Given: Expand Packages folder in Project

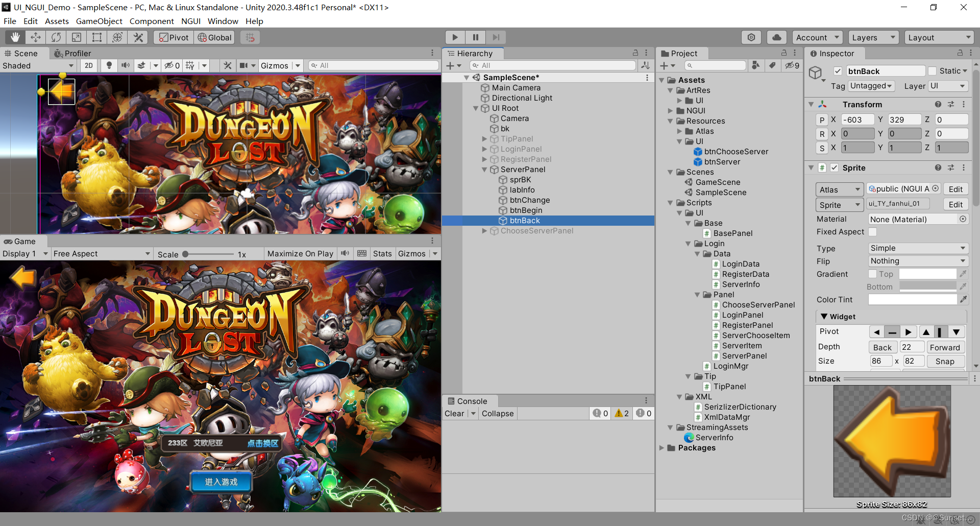Looking at the screenshot, I should (662, 448).
